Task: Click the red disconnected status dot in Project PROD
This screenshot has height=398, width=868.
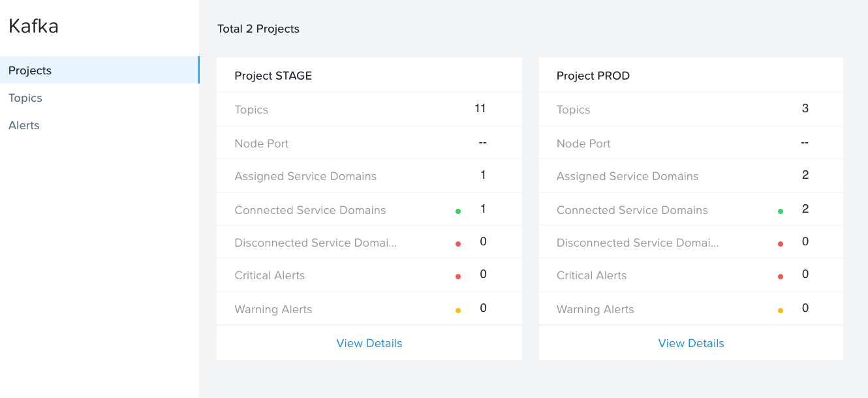Action: coord(781,244)
